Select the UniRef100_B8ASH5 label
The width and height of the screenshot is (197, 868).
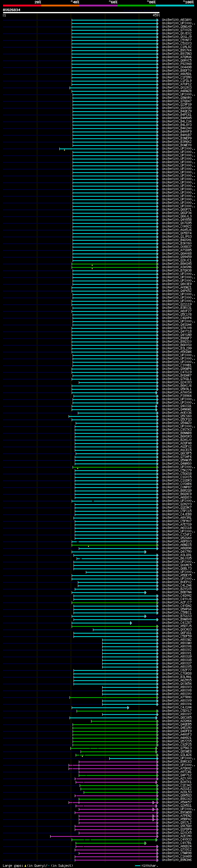pos(177,264)
